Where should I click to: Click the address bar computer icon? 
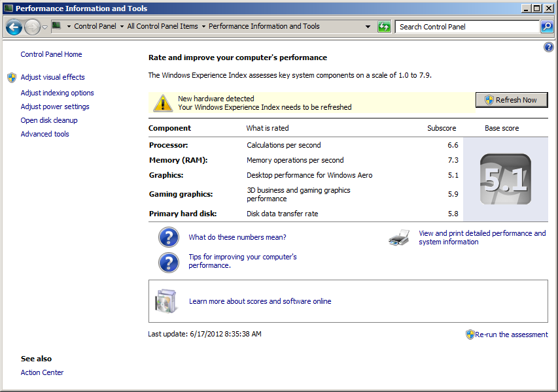click(x=56, y=25)
